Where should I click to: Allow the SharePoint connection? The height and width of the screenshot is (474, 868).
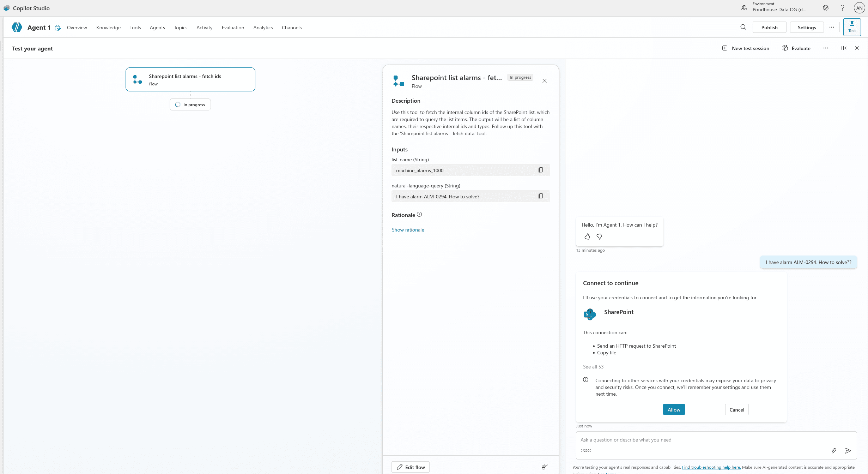tap(673, 409)
